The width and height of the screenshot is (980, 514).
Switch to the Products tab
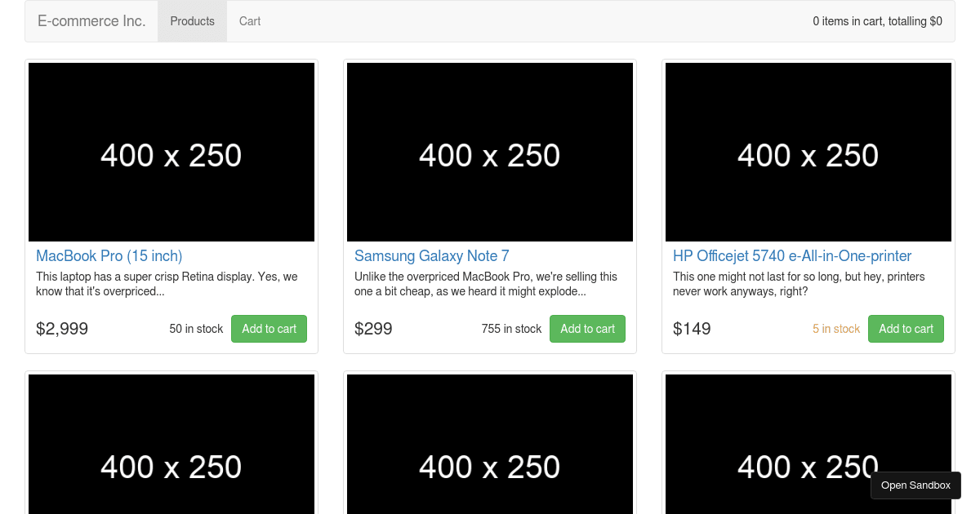point(192,21)
